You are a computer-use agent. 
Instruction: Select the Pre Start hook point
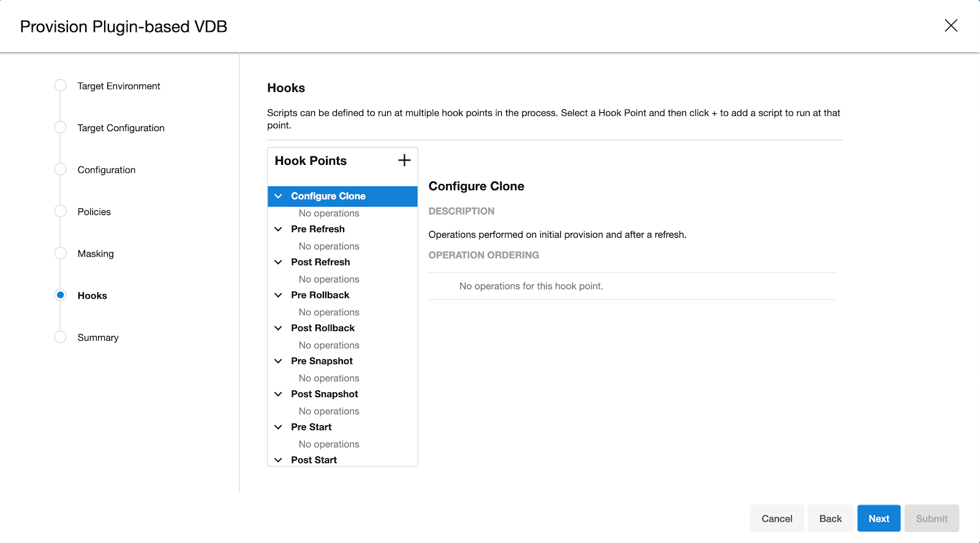tap(311, 427)
